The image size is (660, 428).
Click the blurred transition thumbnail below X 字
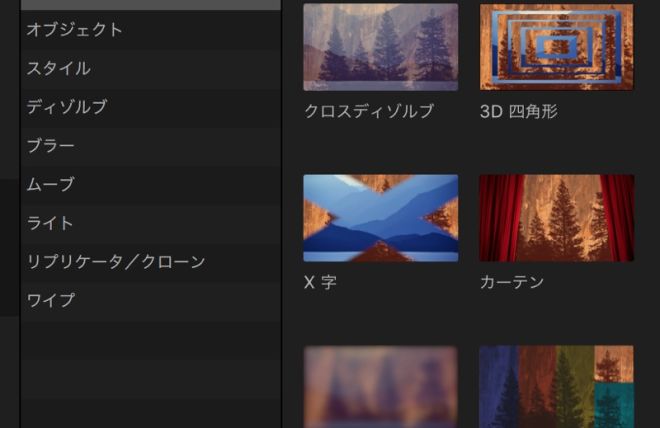(380, 387)
